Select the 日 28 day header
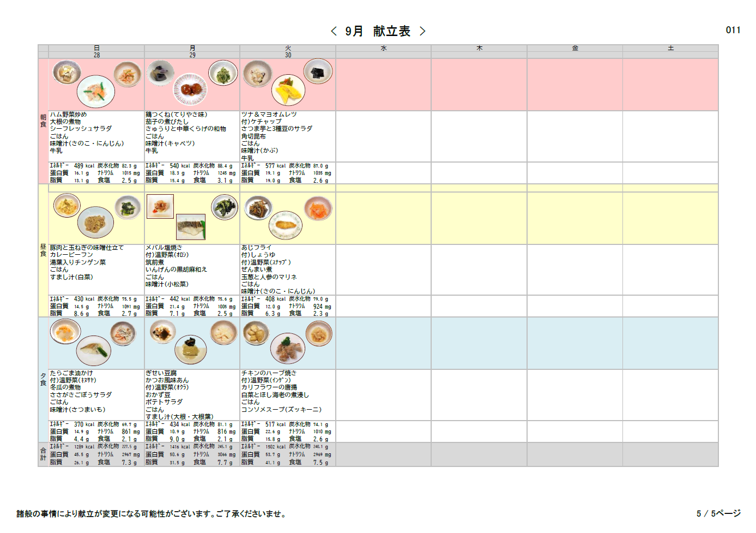Screen dimensions: 756x533 click(x=96, y=51)
